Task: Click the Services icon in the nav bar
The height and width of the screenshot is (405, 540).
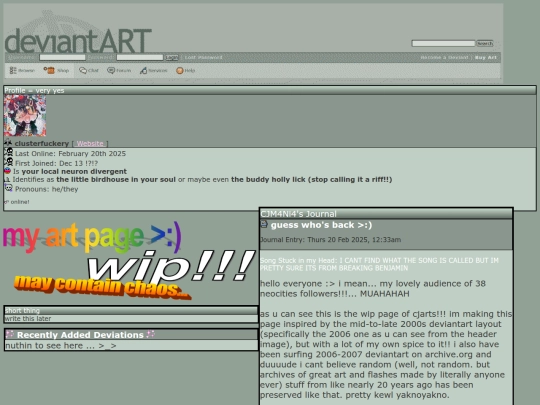Action: 143,70
